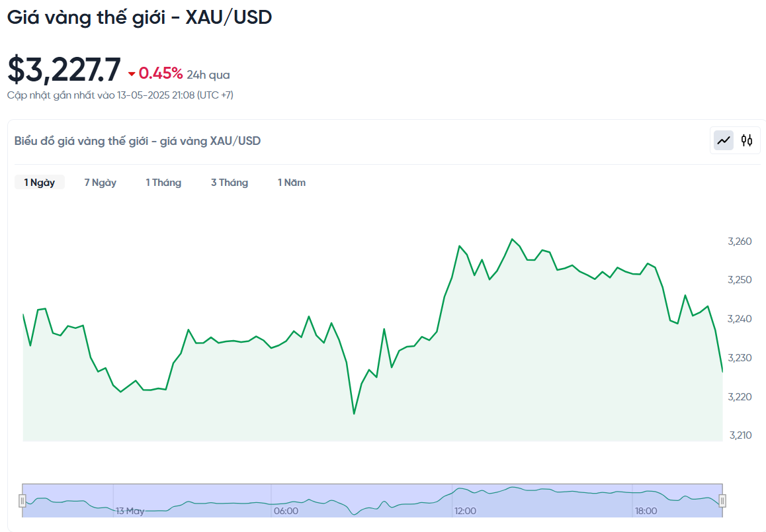Click the XAU/USD page heading
The width and height of the screenshot is (766, 532).
(x=140, y=17)
